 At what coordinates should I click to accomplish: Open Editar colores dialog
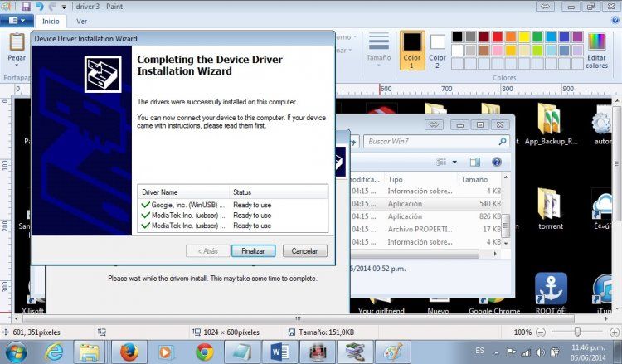point(596,51)
